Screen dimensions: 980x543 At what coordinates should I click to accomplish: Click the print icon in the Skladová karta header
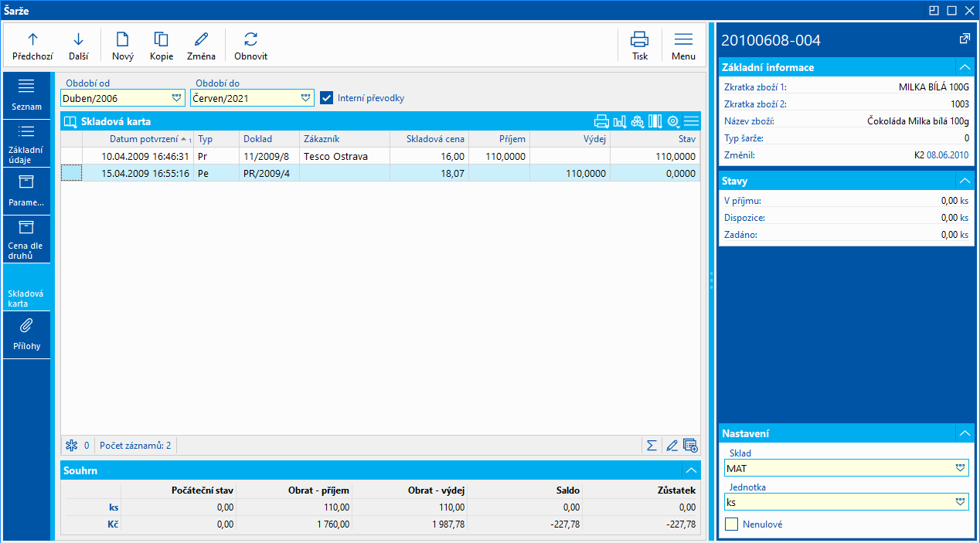coord(601,121)
